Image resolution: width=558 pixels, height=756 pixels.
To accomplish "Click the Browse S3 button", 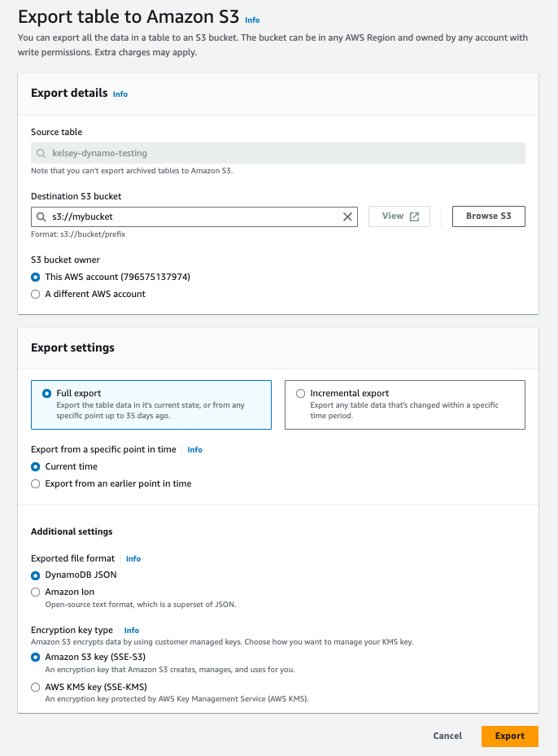I will pos(488,216).
